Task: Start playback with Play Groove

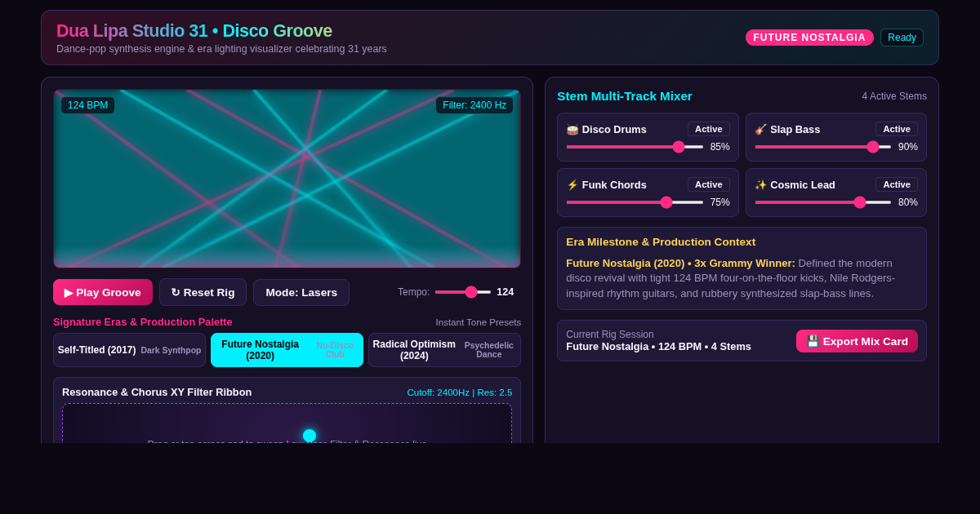Action: pyautogui.click(x=103, y=292)
